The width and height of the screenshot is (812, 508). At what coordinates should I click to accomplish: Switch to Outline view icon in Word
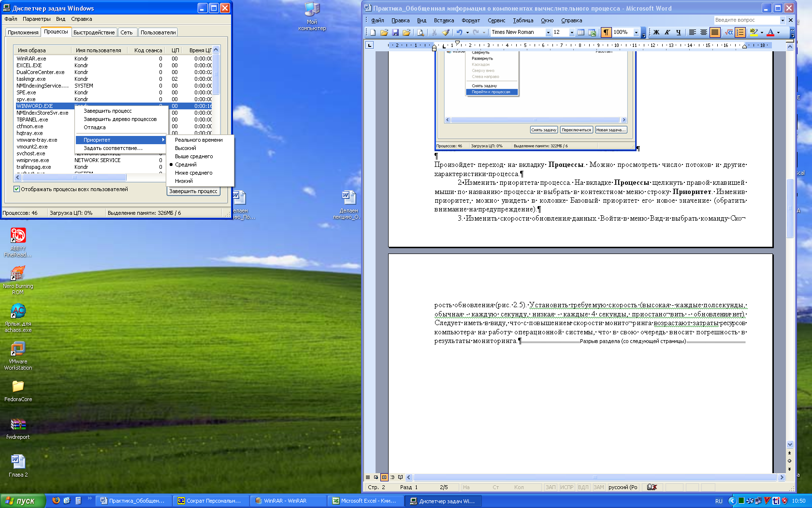coord(392,477)
